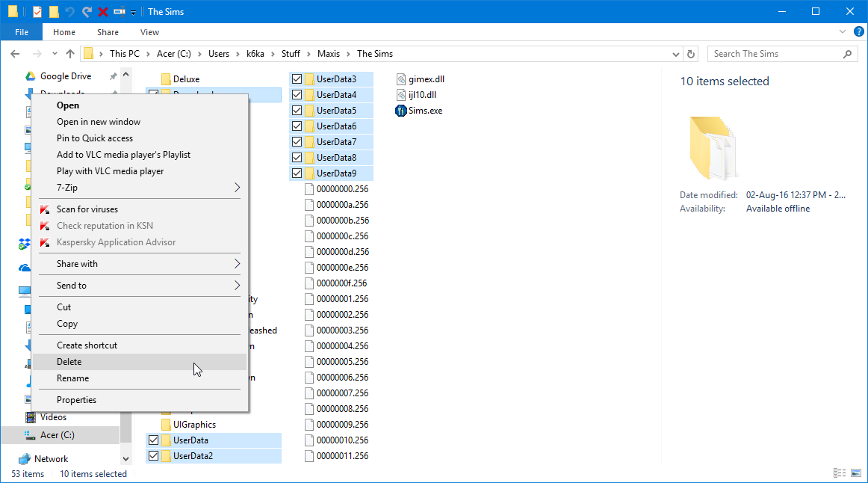Refresh the current folder view
The height and width of the screenshot is (483, 868).
[x=691, y=54]
